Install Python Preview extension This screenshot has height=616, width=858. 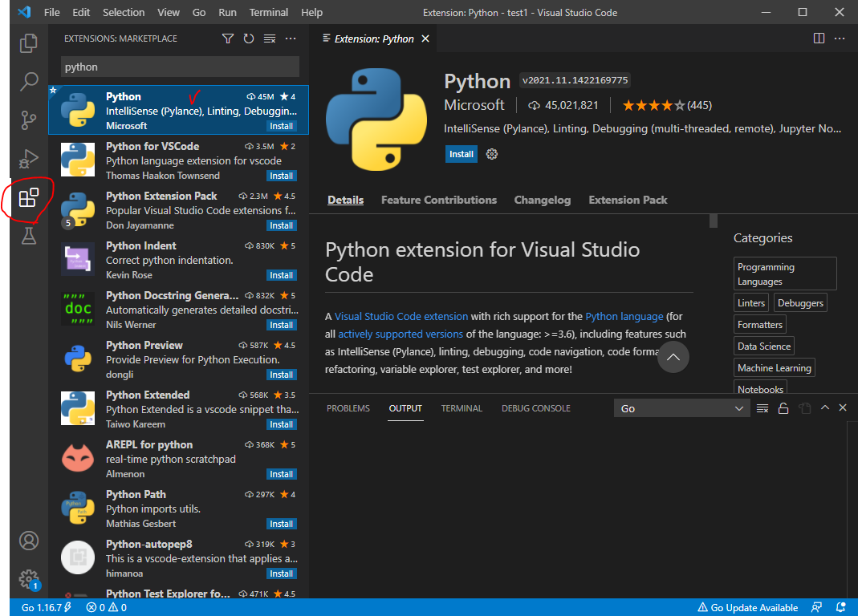pyautogui.click(x=281, y=375)
